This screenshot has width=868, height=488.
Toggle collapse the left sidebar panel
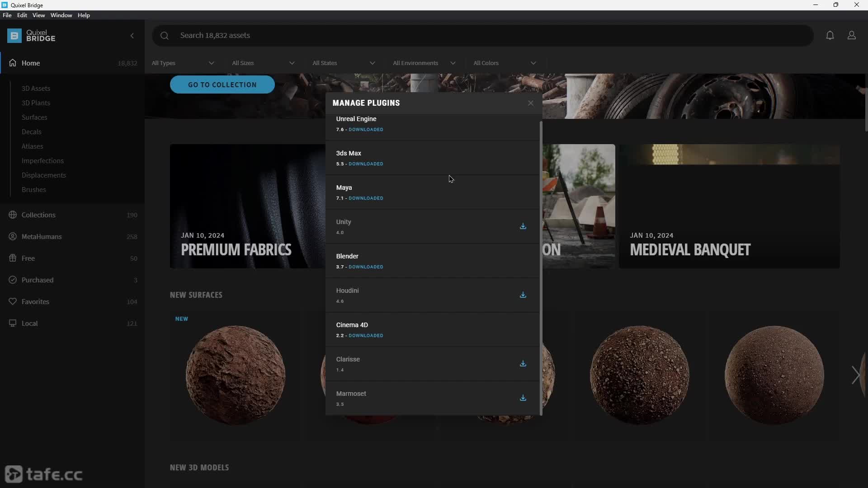(x=132, y=34)
